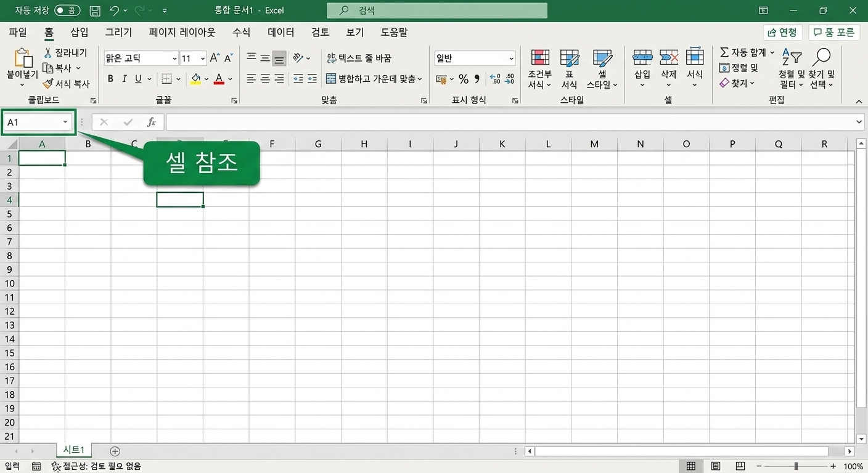The height and width of the screenshot is (473, 868).
Task: Increase decimal places
Action: (495, 79)
